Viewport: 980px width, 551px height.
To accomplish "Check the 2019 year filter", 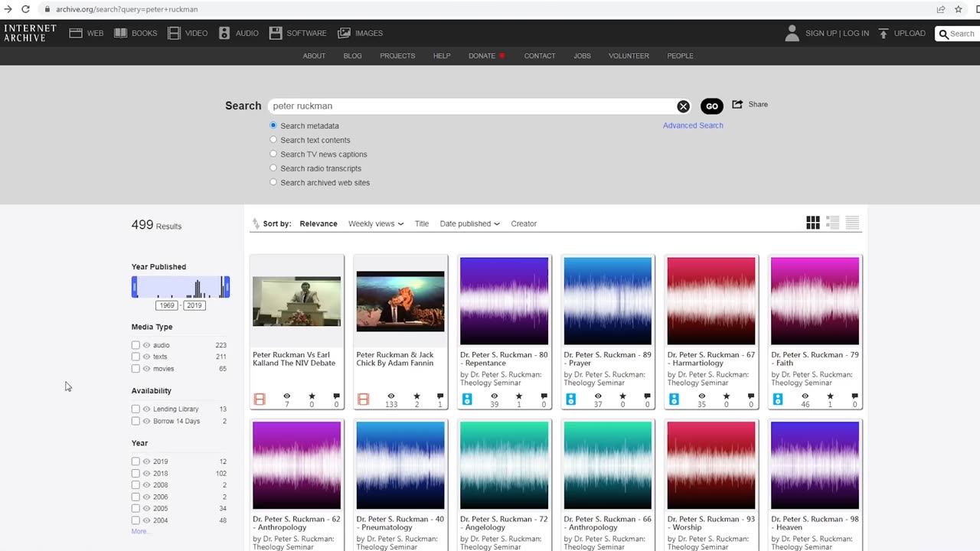I will tap(136, 461).
